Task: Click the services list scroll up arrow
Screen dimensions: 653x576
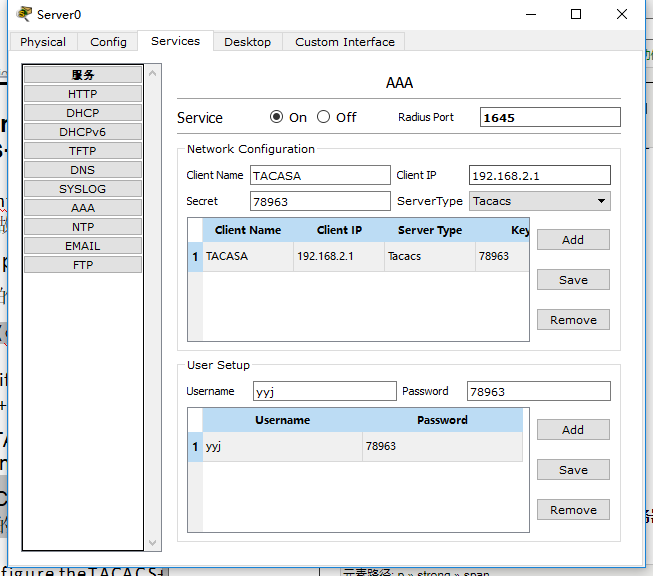Action: coord(152,73)
